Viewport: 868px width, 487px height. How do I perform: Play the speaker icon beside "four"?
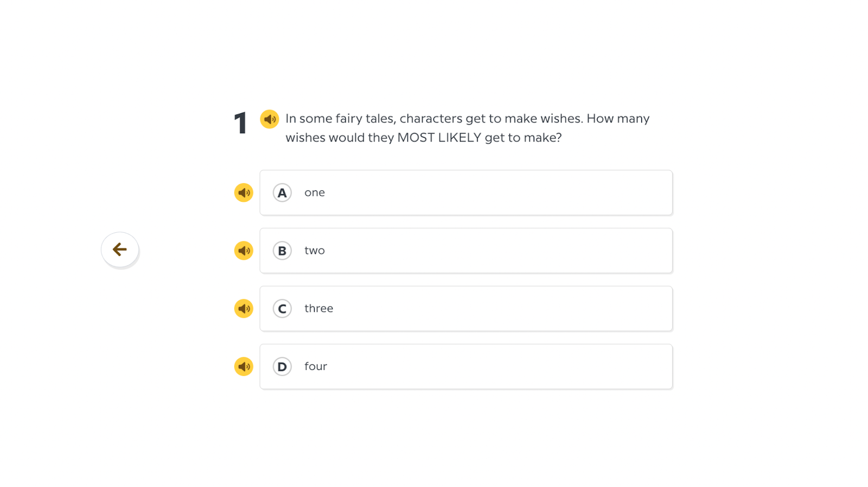pyautogui.click(x=244, y=367)
